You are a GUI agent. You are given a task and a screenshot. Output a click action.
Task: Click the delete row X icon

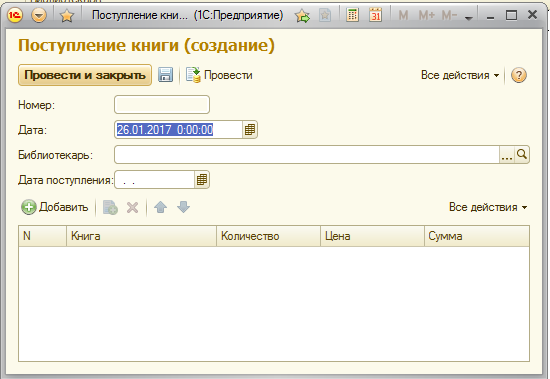[x=133, y=207]
